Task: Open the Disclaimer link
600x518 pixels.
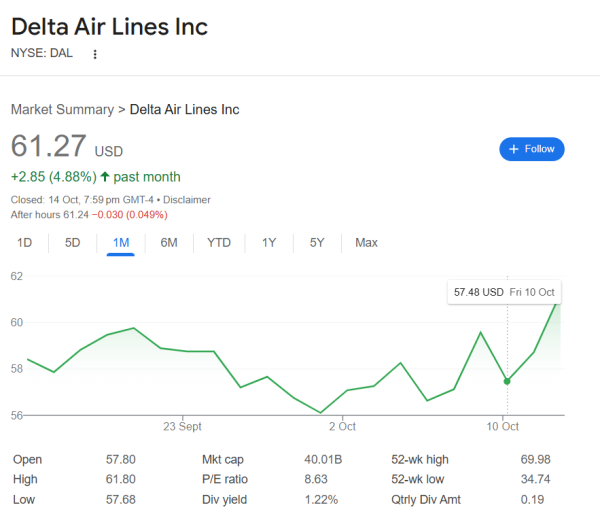Action: (188, 200)
